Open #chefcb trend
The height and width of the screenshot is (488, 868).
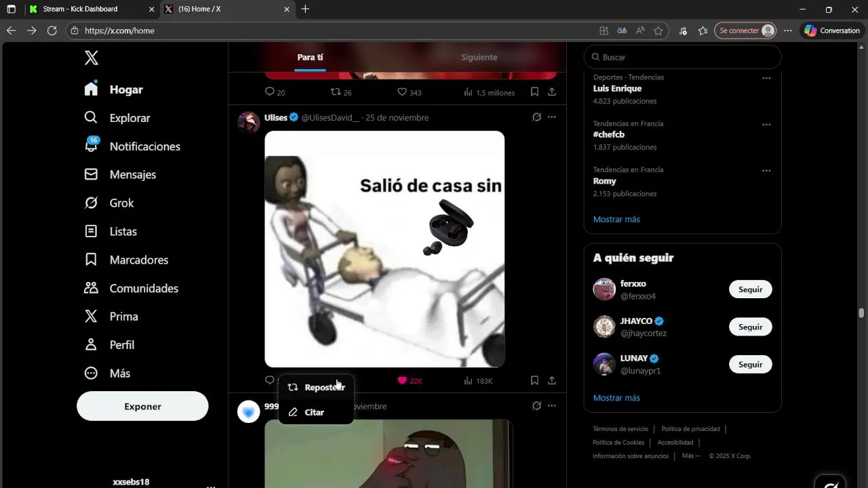pyautogui.click(x=609, y=135)
